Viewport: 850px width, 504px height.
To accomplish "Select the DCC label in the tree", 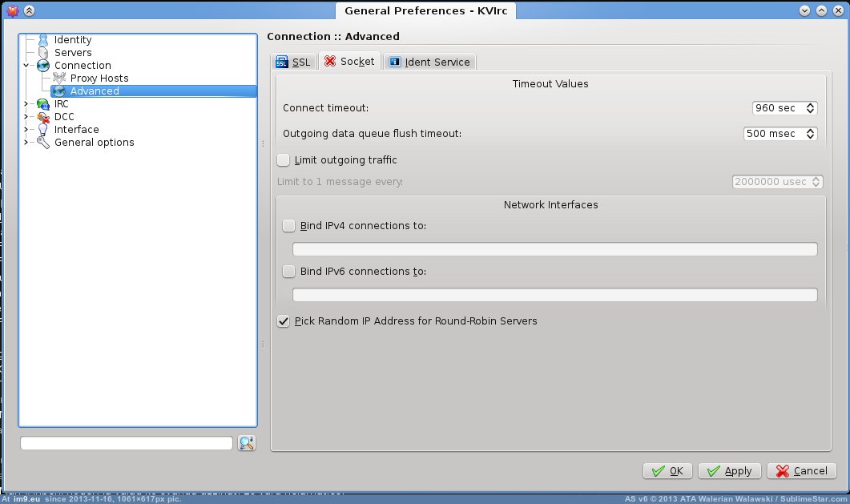I will [64, 116].
